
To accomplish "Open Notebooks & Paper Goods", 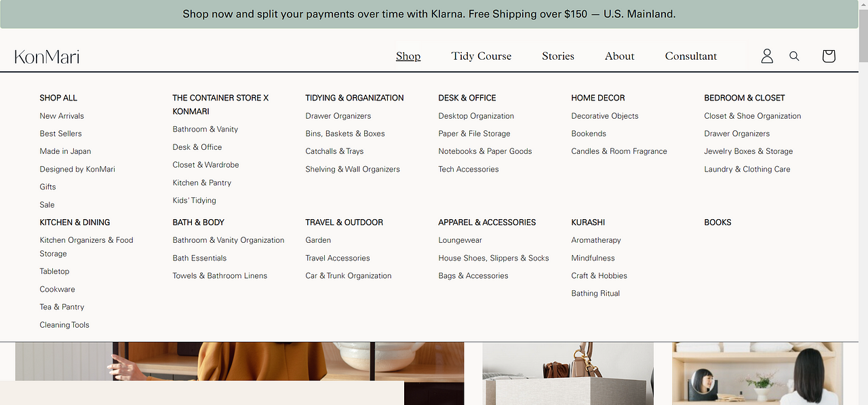I will (x=485, y=151).
